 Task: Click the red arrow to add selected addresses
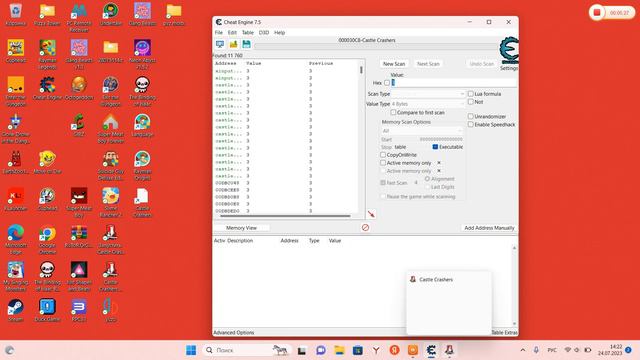tap(371, 214)
